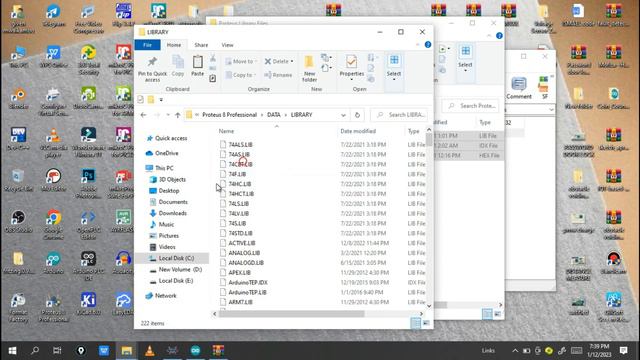Open the Windows Start menu
The width and height of the screenshot is (640, 360).
(x=12, y=351)
